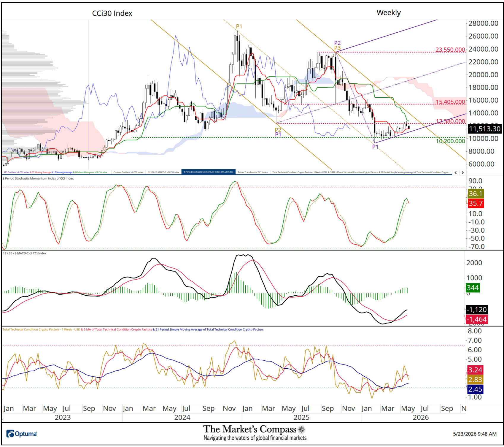
Task: Click the 15,405.000 red level label
Action: click(x=450, y=102)
